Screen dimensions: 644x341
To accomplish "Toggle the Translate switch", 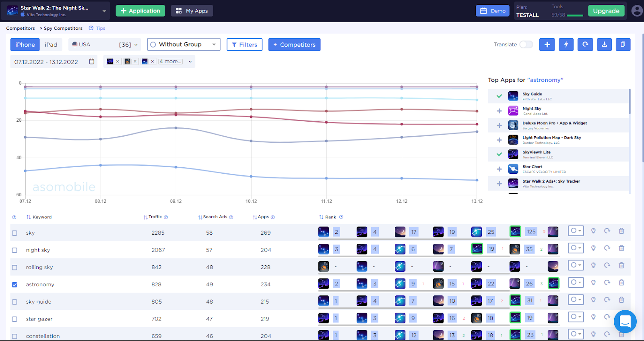I will (526, 44).
